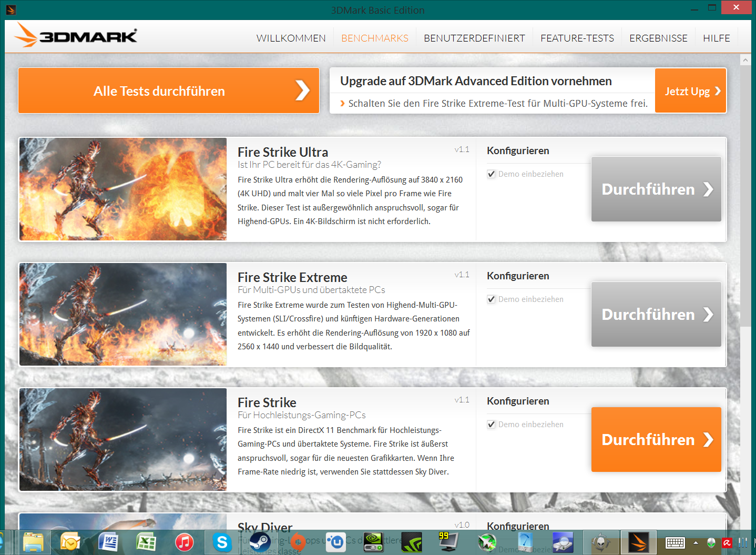756x555 pixels.
Task: Click the scrollbar up arrow
Action: coord(745,60)
